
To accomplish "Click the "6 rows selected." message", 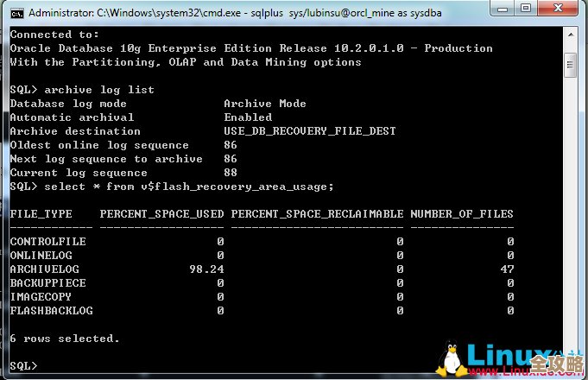I will (x=65, y=339).
